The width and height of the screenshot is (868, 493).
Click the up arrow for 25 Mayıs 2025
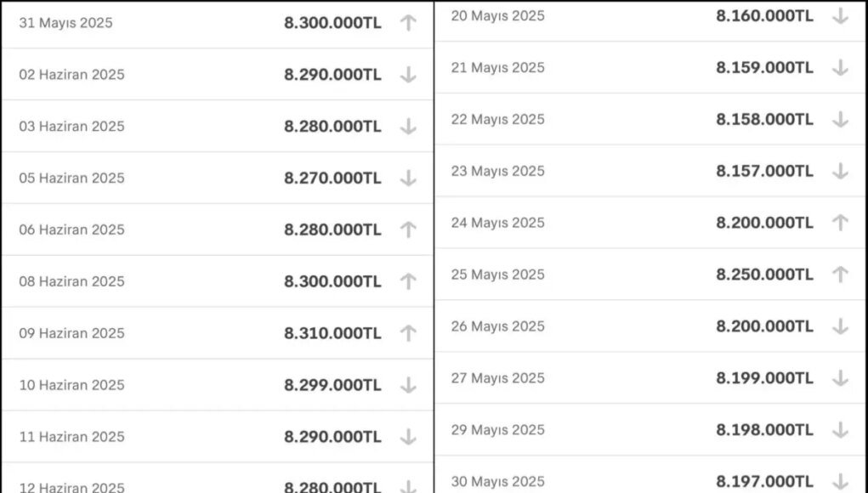pyautogui.click(x=840, y=275)
